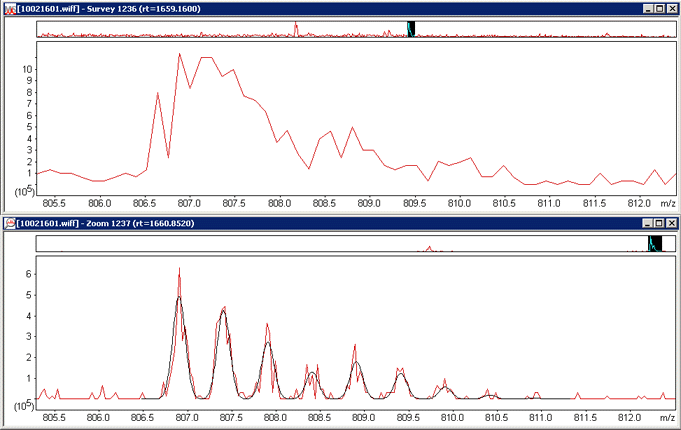Click the Survey 1236 title bar
Viewport: 681px width, 430px height.
pos(300,9)
